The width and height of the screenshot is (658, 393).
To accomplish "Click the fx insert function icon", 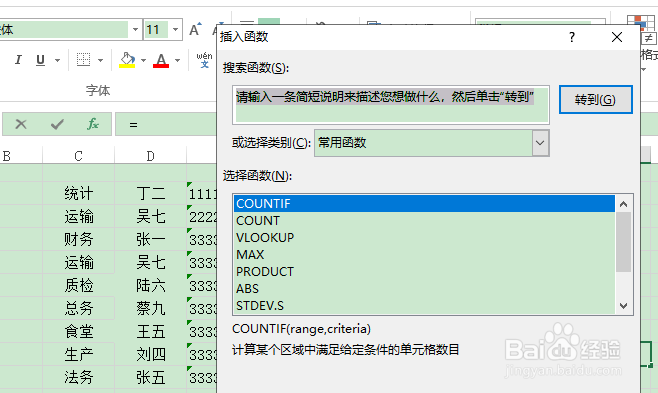I will click(93, 124).
